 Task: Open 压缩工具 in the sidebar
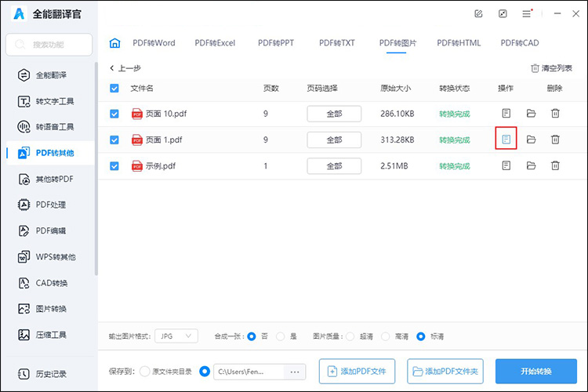49,335
